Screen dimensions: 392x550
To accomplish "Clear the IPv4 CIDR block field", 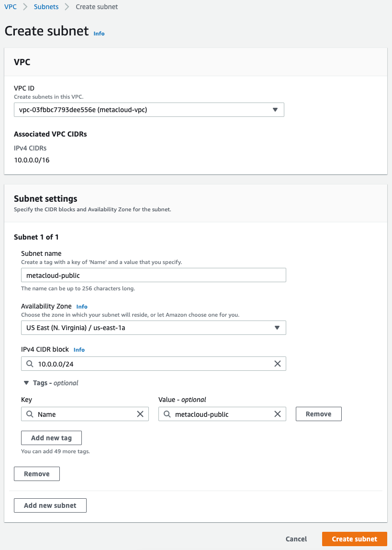I will pos(277,364).
